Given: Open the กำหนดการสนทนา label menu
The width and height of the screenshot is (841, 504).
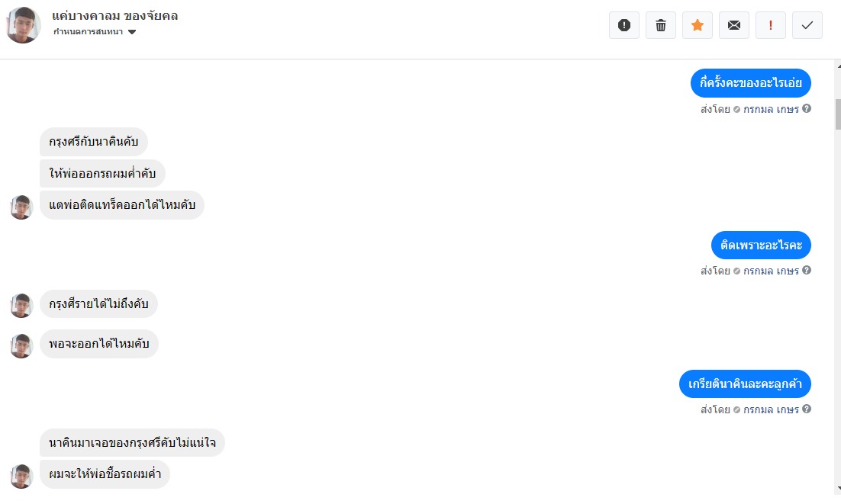Looking at the screenshot, I should pyautogui.click(x=88, y=32).
